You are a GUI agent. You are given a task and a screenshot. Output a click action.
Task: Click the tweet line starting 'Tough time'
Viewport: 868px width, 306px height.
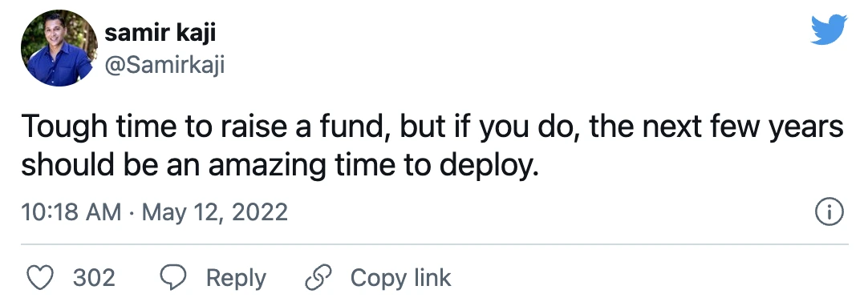(x=432, y=129)
